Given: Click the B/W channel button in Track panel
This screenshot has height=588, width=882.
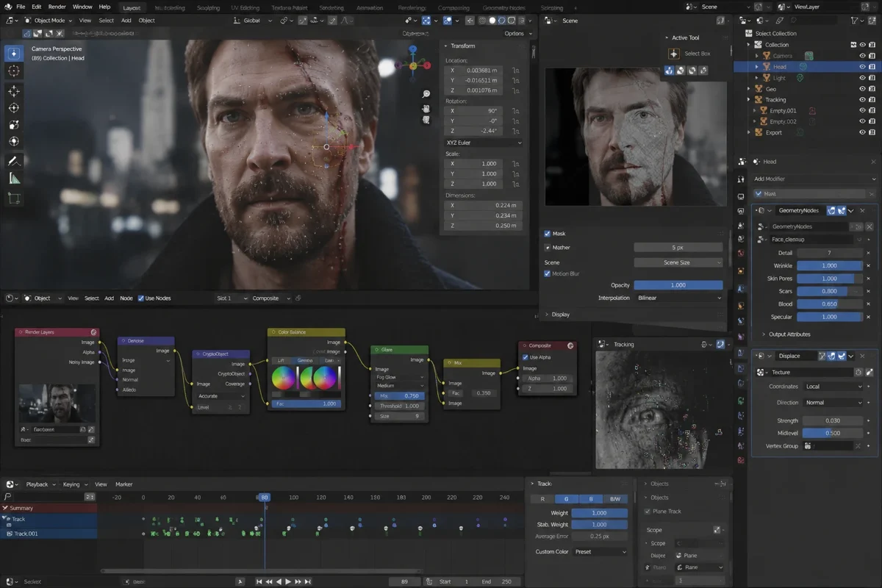Looking at the screenshot, I should tap(614, 499).
